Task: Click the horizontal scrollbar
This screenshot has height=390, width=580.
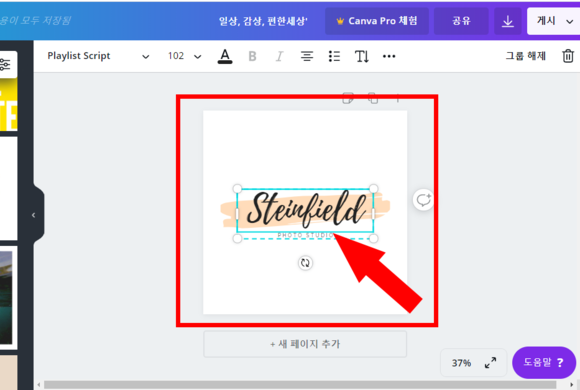Action: click(x=300, y=385)
